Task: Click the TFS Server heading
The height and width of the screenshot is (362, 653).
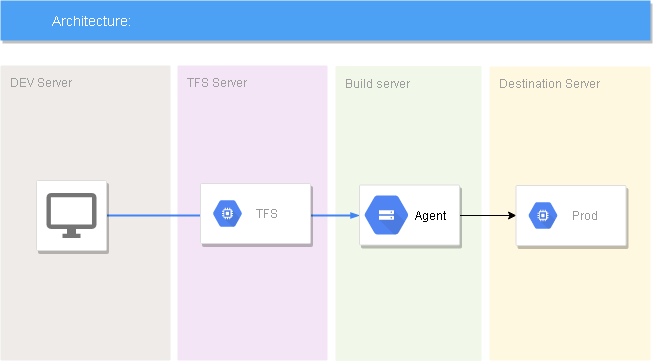Action: (217, 82)
